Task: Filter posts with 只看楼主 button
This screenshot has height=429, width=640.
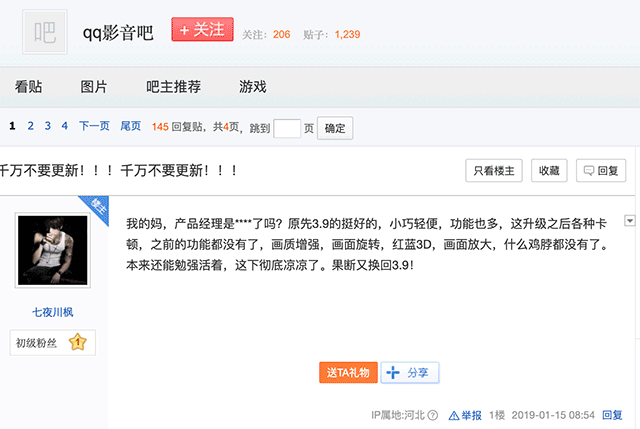Action: click(x=494, y=171)
